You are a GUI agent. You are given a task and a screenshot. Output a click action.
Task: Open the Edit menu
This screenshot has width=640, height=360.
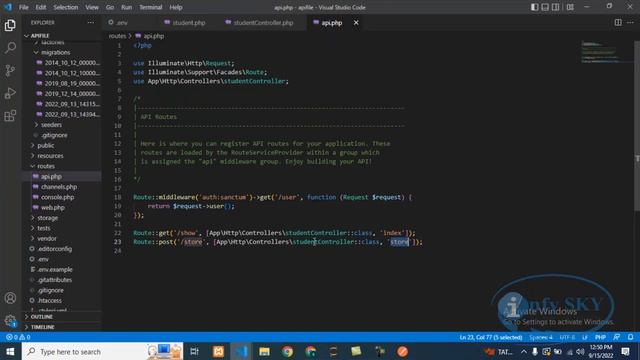(x=41, y=7)
